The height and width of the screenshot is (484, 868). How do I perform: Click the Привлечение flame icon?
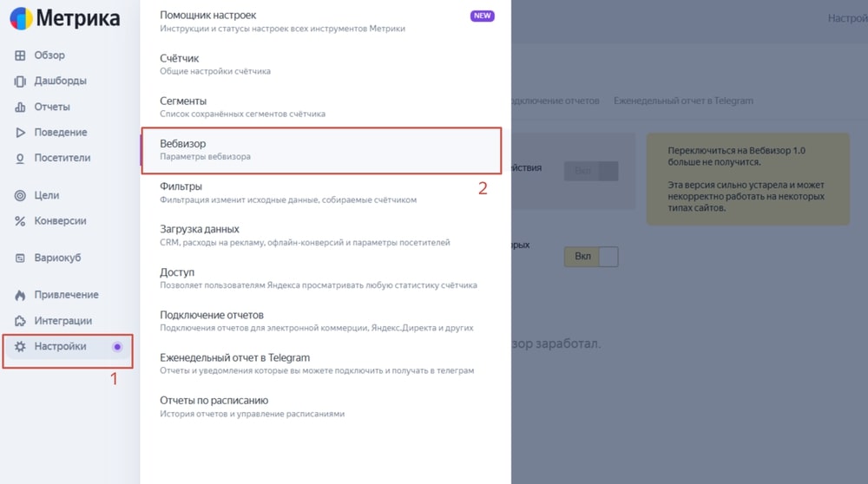[20, 295]
